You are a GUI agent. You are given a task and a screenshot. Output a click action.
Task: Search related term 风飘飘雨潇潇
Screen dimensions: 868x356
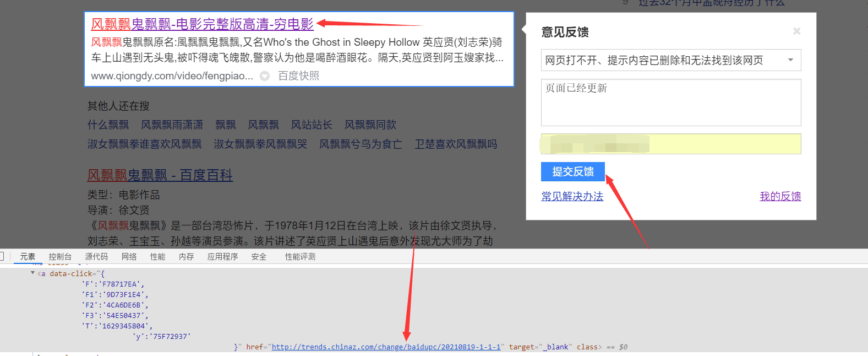(172, 125)
